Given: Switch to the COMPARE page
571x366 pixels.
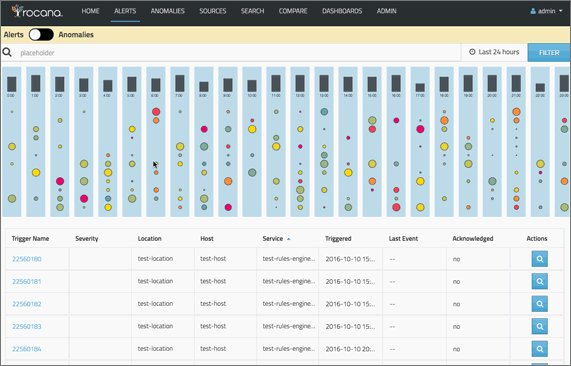Looking at the screenshot, I should 293,11.
